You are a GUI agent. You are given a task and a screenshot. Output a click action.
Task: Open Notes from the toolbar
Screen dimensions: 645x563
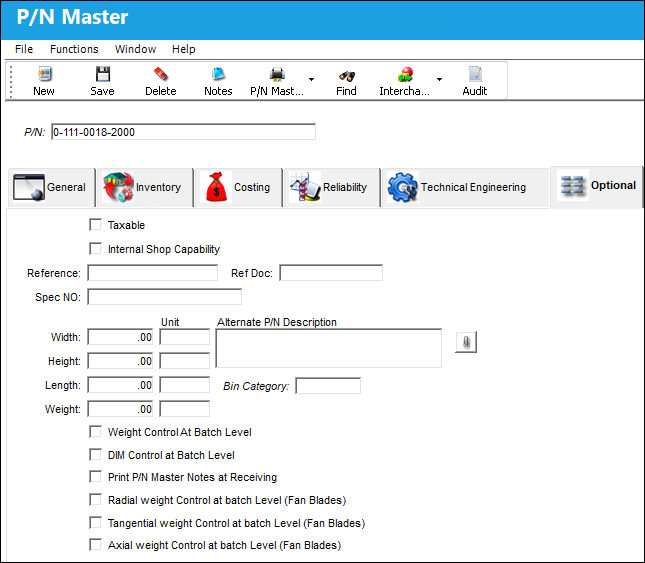click(x=218, y=81)
